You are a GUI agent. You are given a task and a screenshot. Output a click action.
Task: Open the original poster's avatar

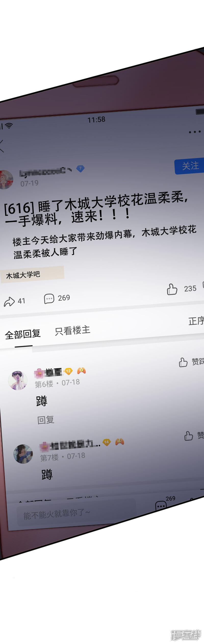point(6,180)
